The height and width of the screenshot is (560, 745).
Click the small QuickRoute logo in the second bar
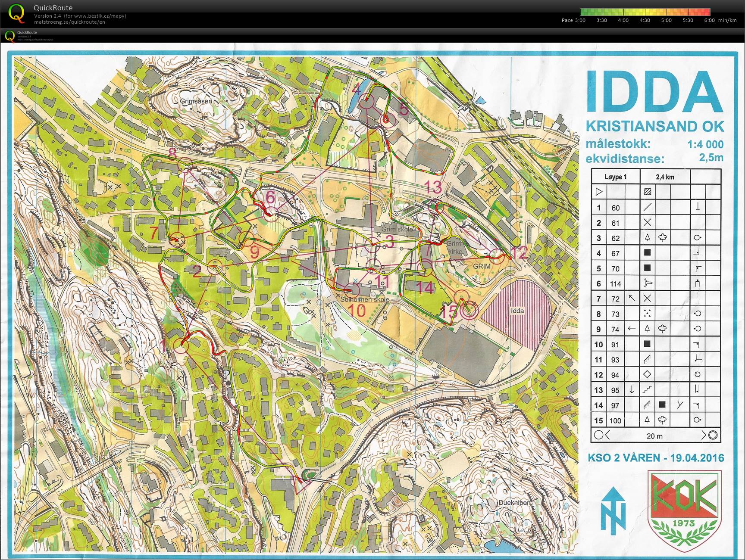[x=9, y=36]
